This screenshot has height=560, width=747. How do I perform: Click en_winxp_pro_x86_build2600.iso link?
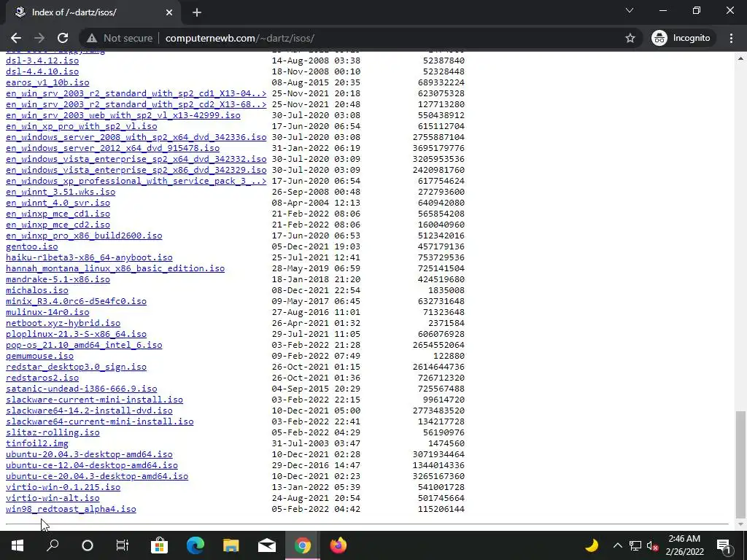click(84, 236)
